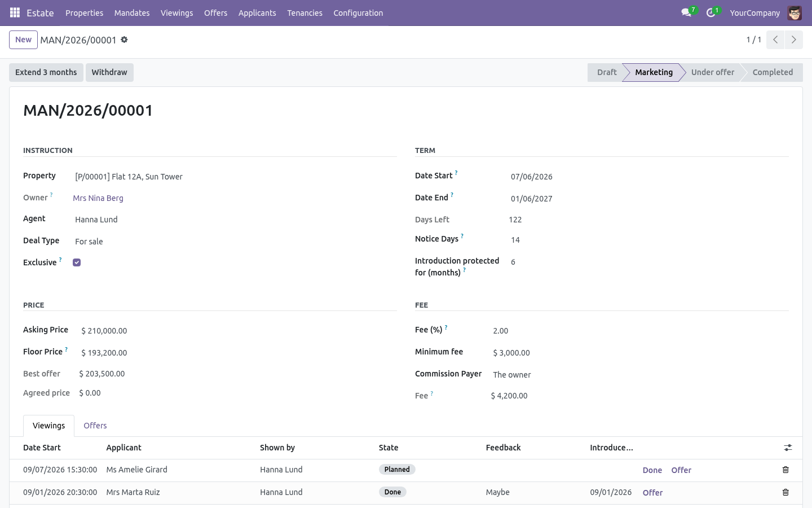Open the Applicants menu
This screenshot has height=508, width=812.
(257, 12)
